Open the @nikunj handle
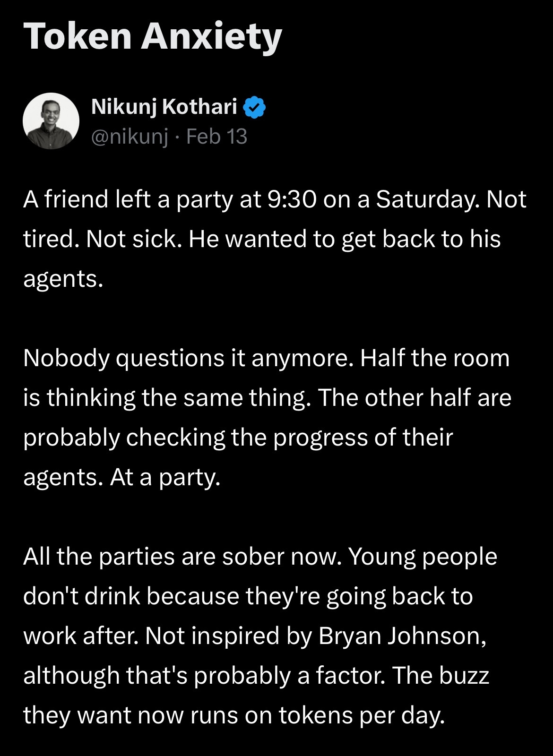The height and width of the screenshot is (756, 553). [129, 137]
